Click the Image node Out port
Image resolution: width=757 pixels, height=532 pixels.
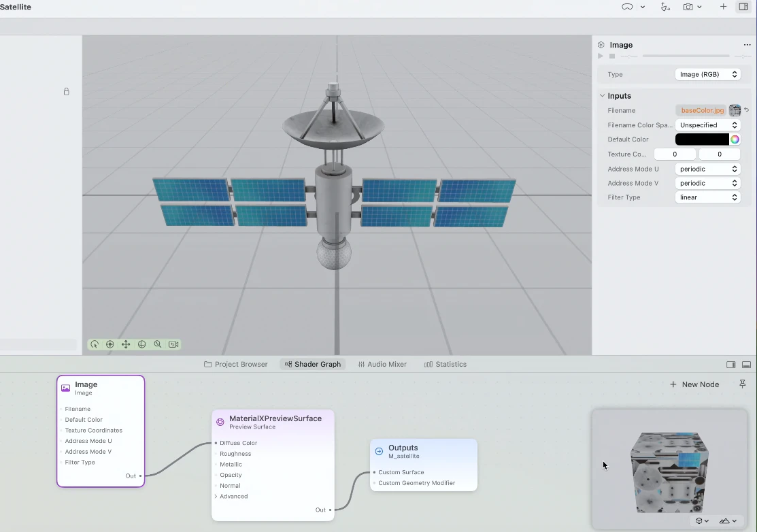click(x=141, y=476)
